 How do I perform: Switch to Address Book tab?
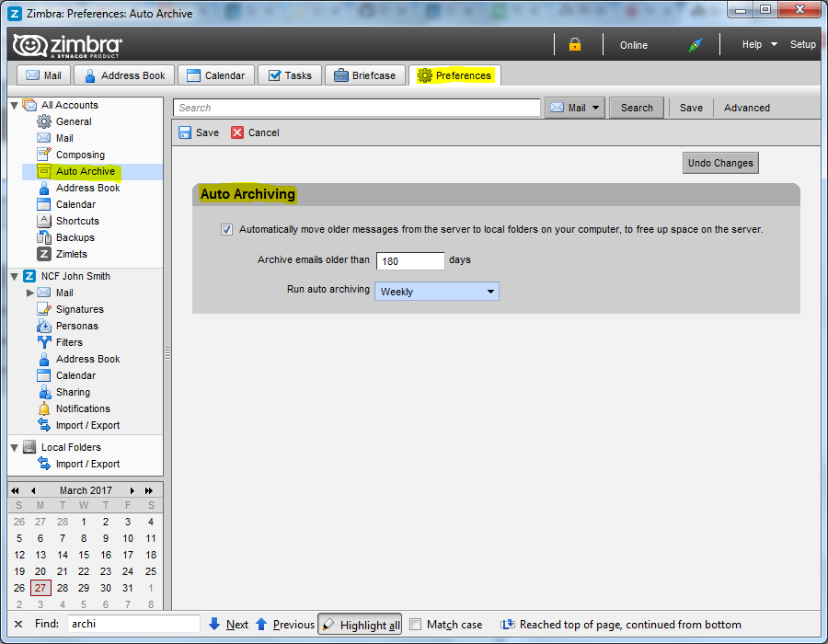tap(124, 75)
